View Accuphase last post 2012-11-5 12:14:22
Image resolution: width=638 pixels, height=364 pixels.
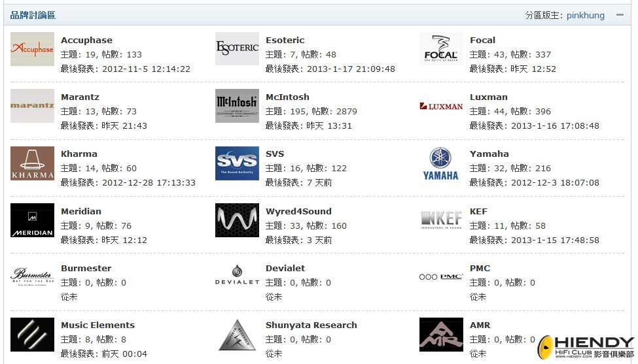[x=146, y=69]
